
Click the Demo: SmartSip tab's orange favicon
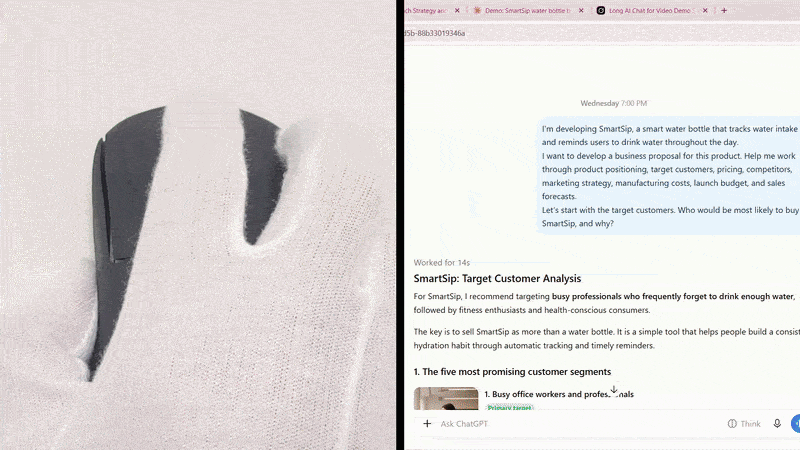coord(478,10)
